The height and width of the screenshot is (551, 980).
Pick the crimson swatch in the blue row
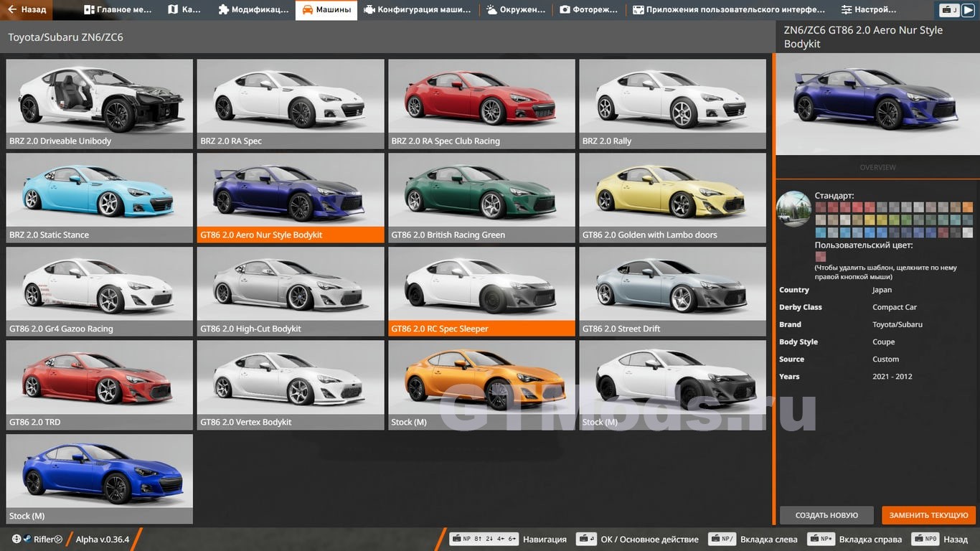pyautogui.click(x=943, y=232)
